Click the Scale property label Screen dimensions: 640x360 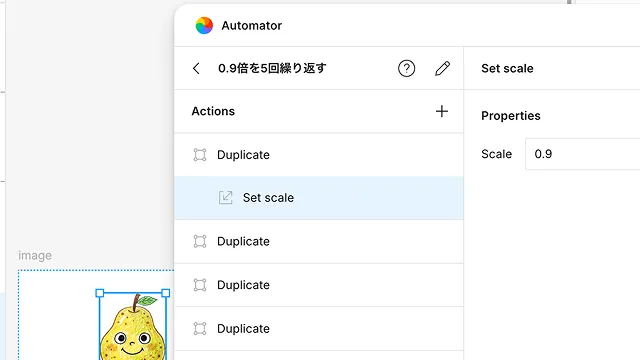coord(496,154)
